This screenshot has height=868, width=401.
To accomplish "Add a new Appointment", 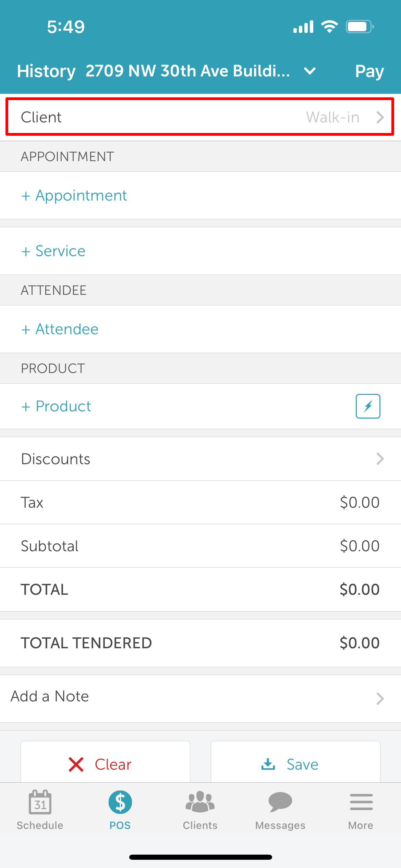I will [x=74, y=195].
